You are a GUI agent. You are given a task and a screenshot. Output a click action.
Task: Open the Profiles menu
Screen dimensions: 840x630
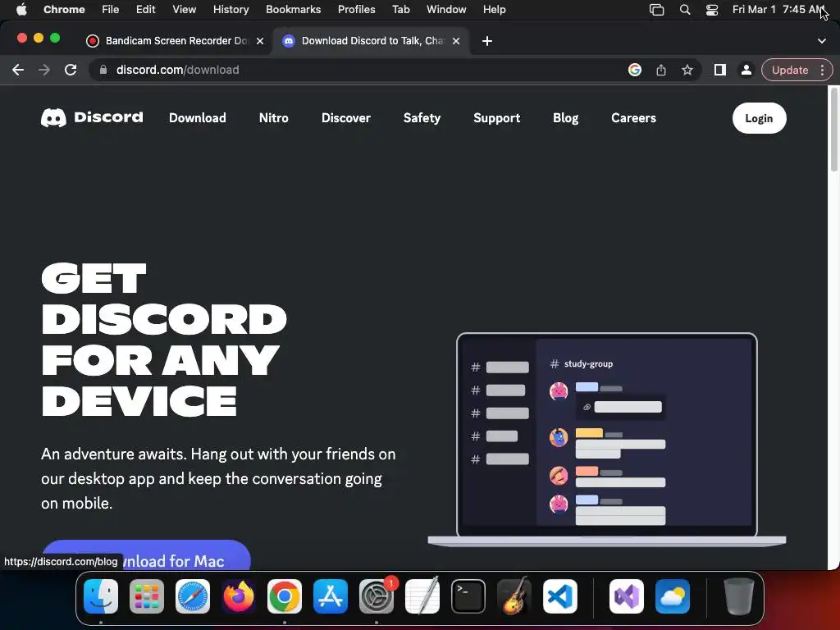(356, 10)
